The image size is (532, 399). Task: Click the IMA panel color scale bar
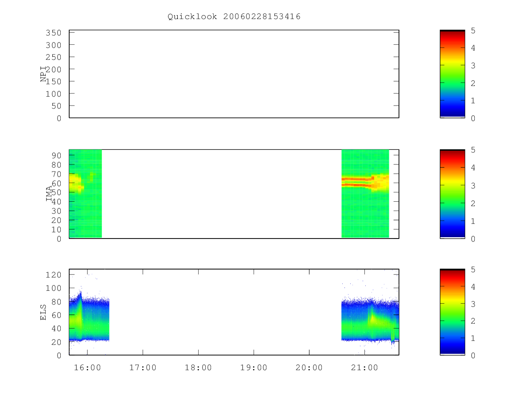pyautogui.click(x=452, y=194)
